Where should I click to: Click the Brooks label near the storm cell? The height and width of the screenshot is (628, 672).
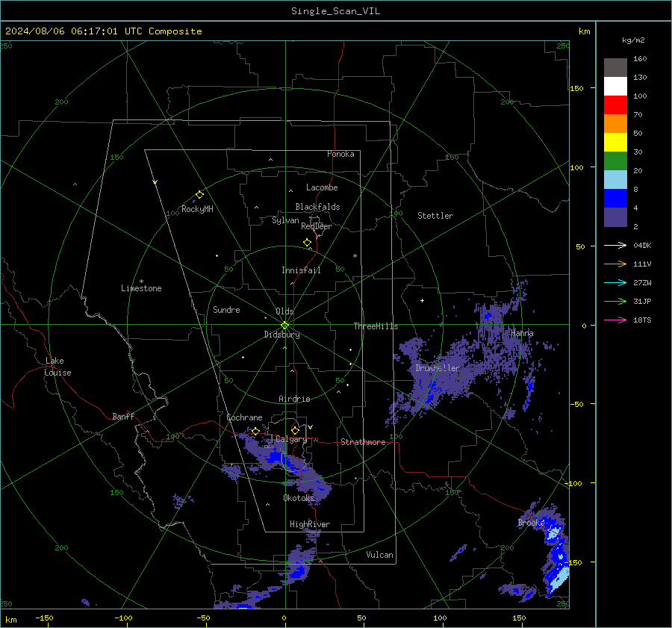click(531, 523)
